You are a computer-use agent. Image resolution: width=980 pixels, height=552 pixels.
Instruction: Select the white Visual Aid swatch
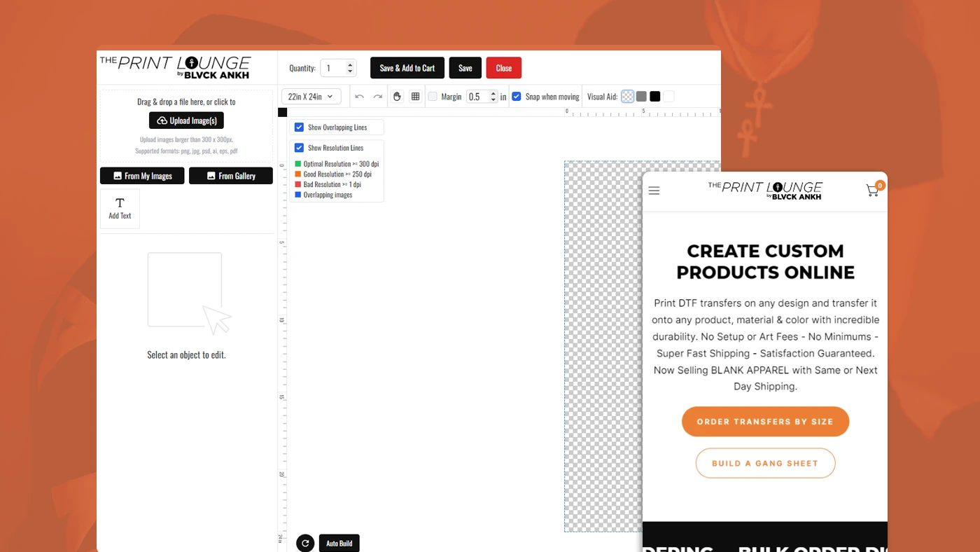point(668,97)
